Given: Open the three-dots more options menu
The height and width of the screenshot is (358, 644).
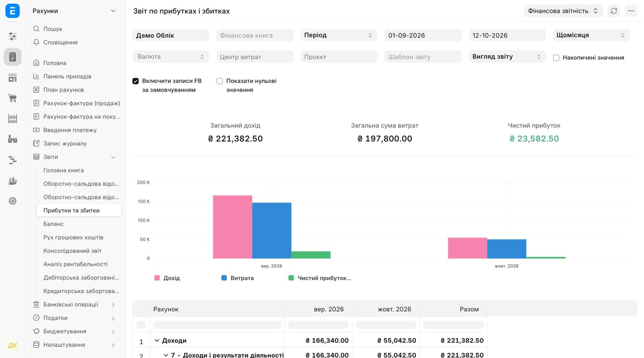Looking at the screenshot, I should point(631,11).
